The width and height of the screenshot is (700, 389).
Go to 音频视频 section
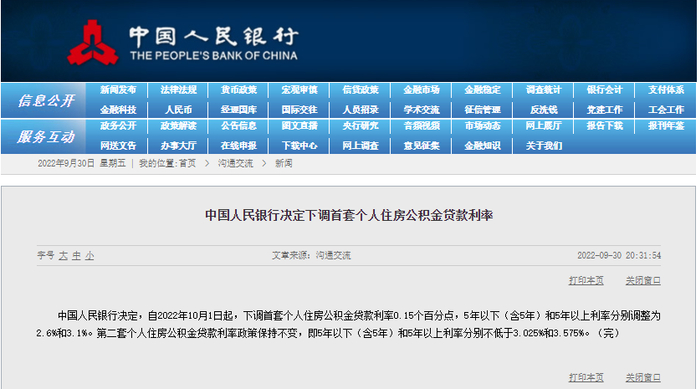point(421,126)
